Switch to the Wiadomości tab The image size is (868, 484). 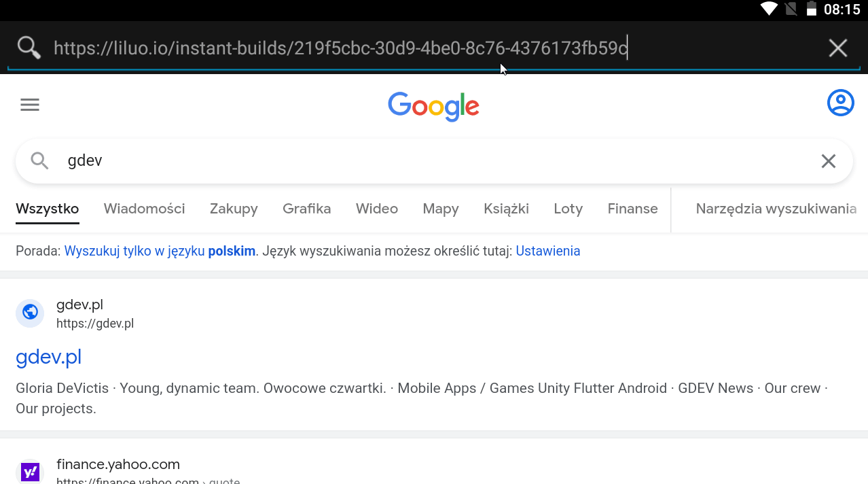pos(144,209)
